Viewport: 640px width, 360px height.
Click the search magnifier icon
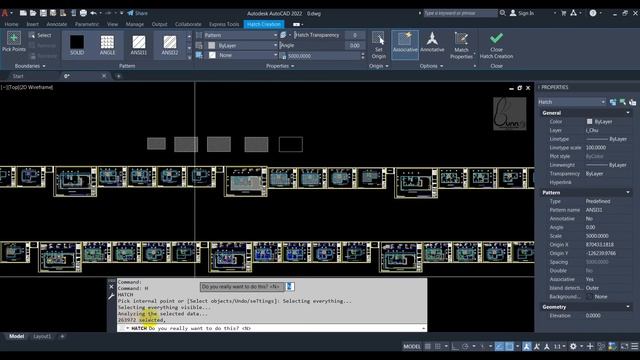coord(503,13)
